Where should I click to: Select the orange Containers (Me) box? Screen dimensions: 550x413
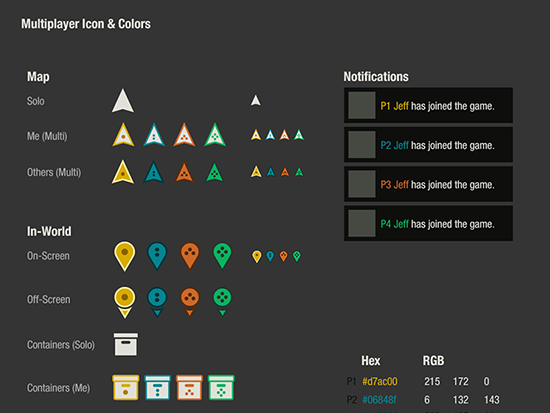coord(189,388)
